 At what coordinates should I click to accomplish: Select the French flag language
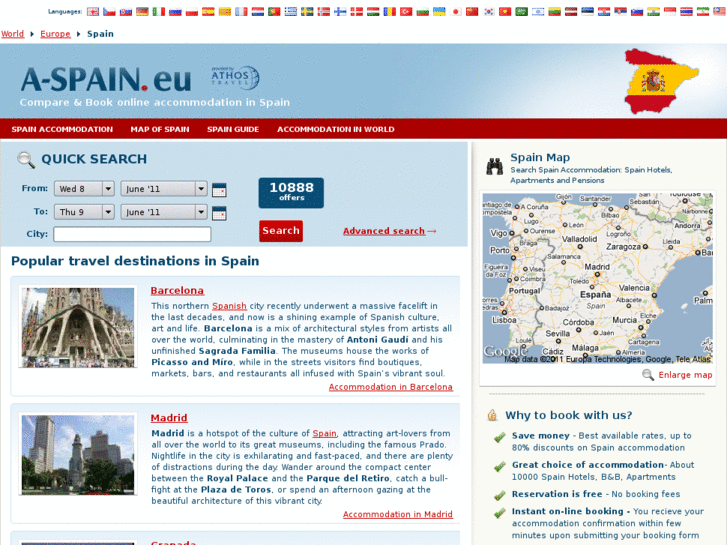241,12
